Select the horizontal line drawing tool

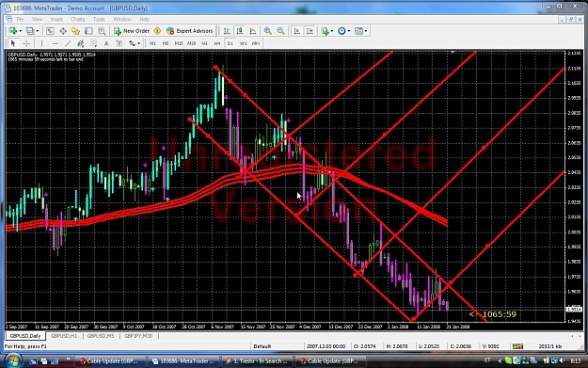pos(55,43)
